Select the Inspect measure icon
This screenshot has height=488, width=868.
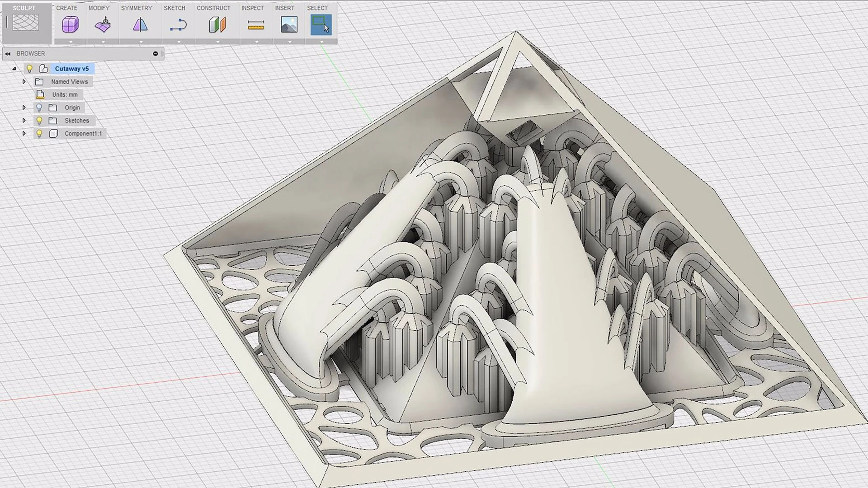point(256,25)
